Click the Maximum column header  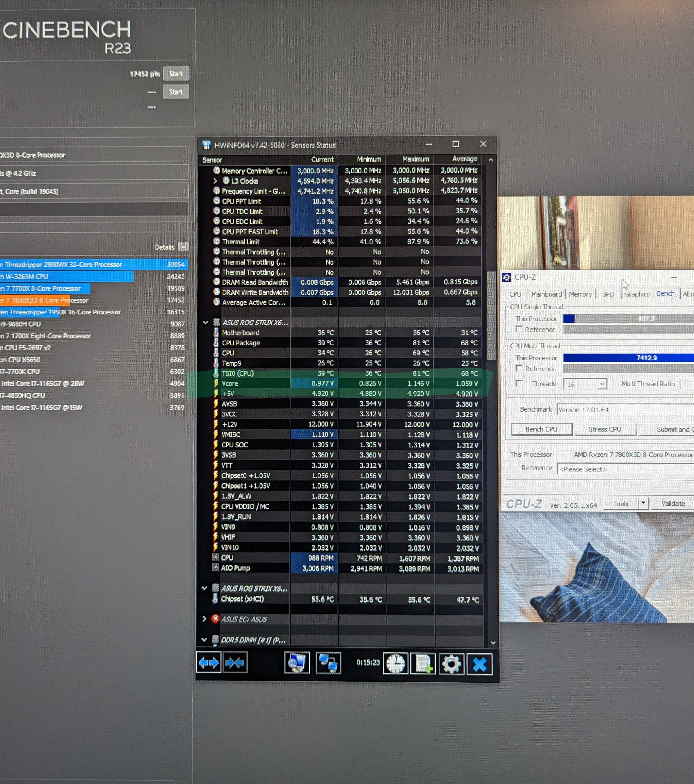(410, 159)
